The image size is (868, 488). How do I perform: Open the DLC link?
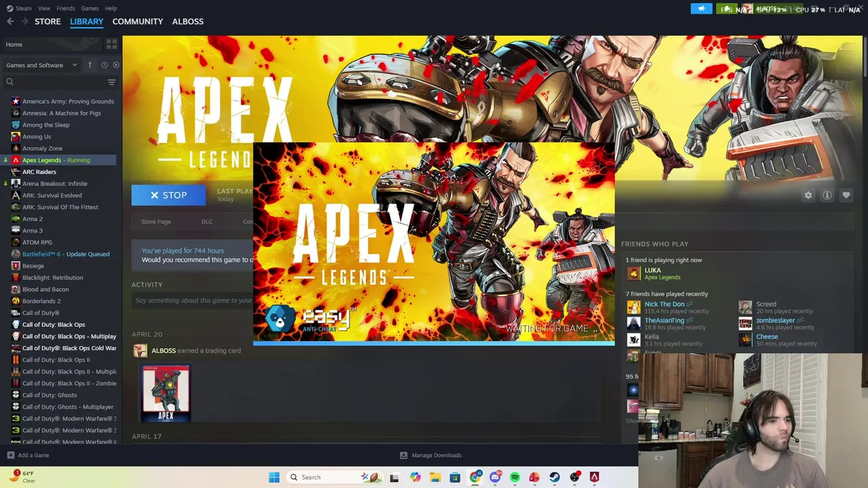tap(207, 222)
